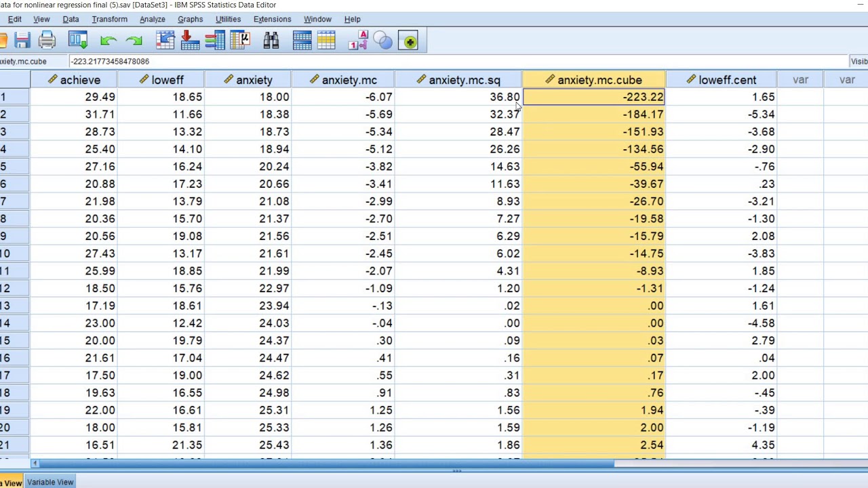Click achieve cell 20.36
Screen dimensions: 868x488
(73, 219)
